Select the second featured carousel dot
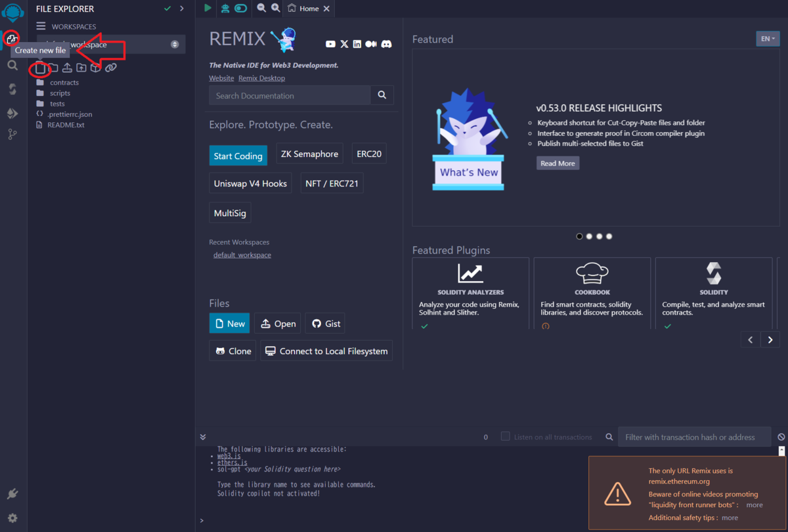This screenshot has height=532, width=788. tap(589, 236)
